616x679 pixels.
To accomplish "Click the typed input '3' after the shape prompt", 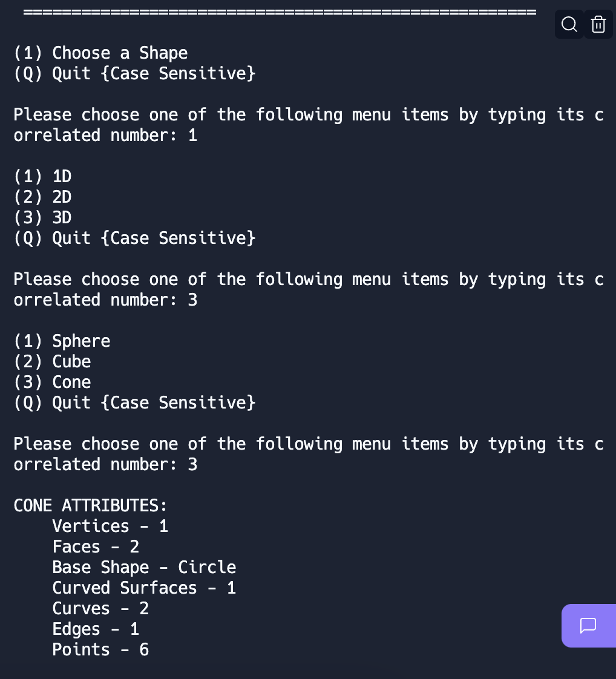I will click(x=194, y=464).
